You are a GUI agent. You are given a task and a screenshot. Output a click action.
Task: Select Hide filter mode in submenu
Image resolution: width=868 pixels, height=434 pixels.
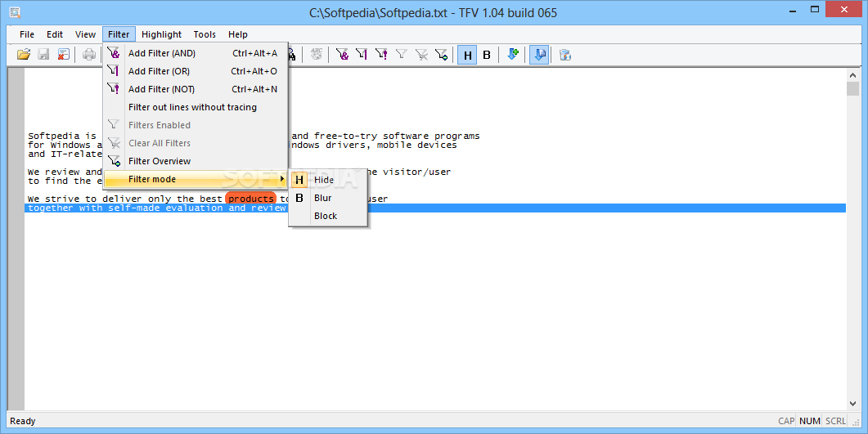point(328,180)
